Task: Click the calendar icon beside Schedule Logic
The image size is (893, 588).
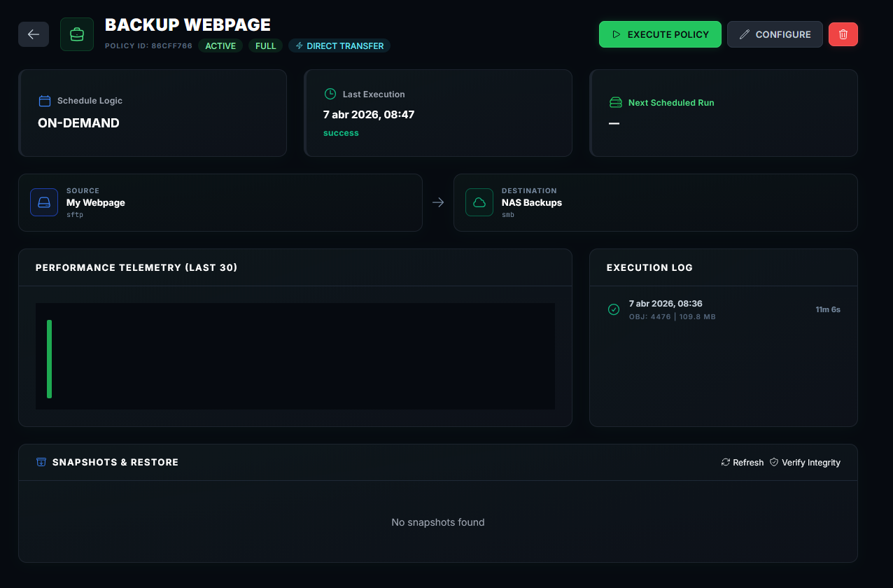Action: pyautogui.click(x=45, y=101)
